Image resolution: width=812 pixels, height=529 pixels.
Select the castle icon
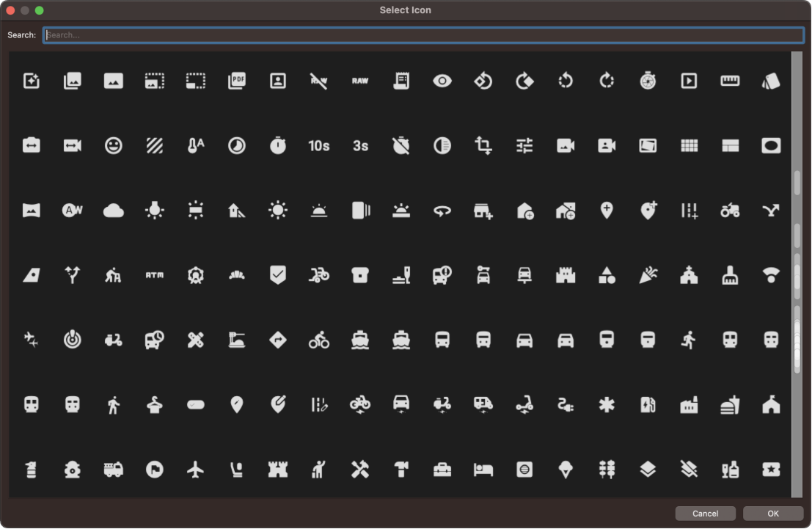click(566, 276)
